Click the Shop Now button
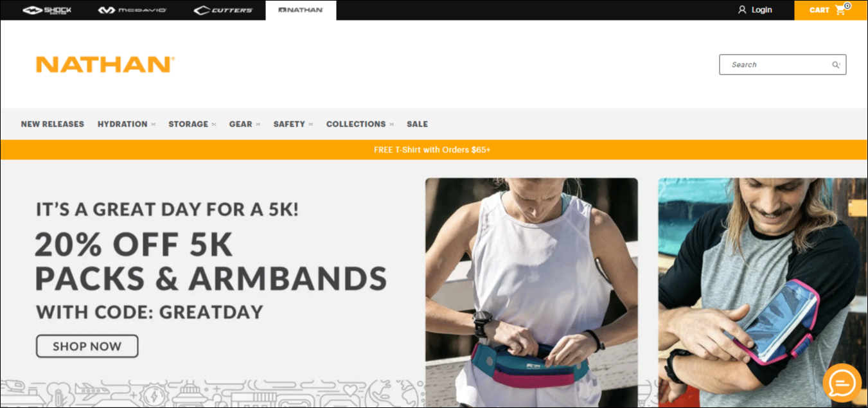This screenshot has height=408, width=868. (87, 346)
